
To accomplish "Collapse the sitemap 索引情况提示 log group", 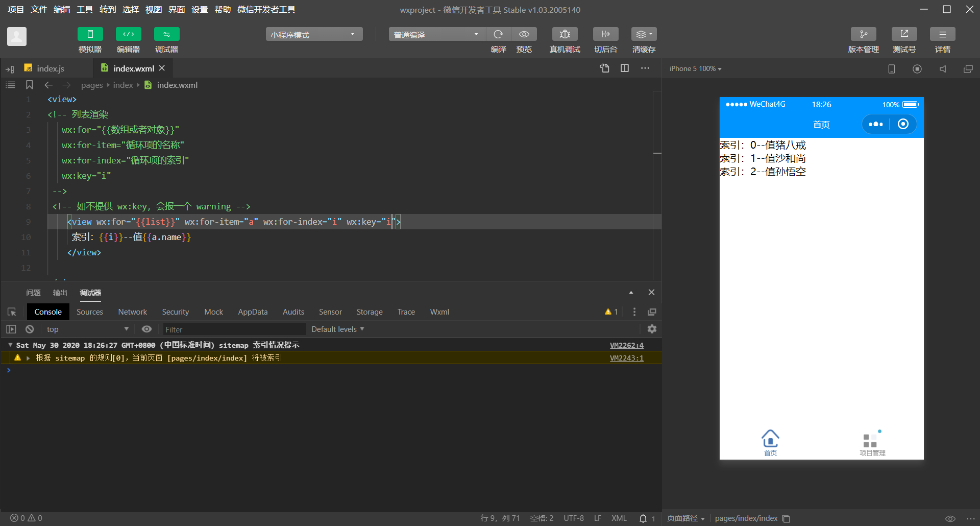I will (x=10, y=345).
